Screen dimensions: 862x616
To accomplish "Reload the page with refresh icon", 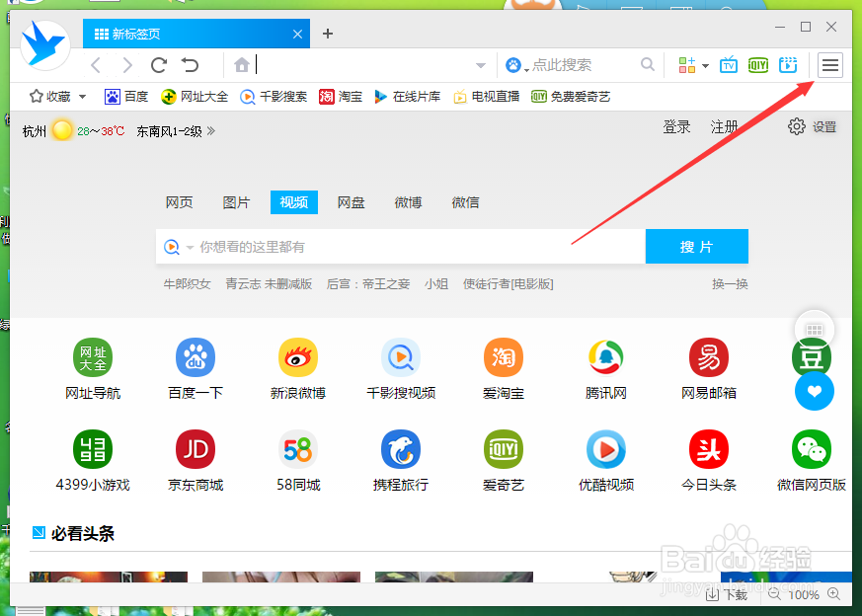I will [x=159, y=65].
